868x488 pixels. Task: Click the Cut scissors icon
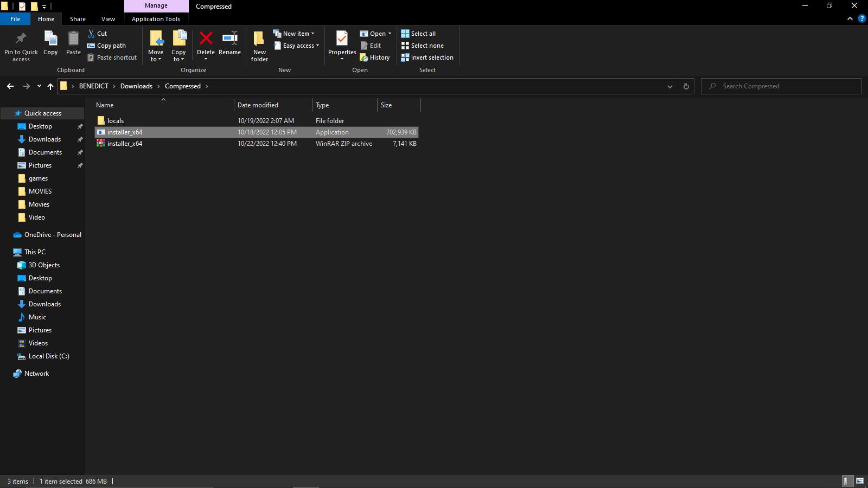(x=92, y=34)
